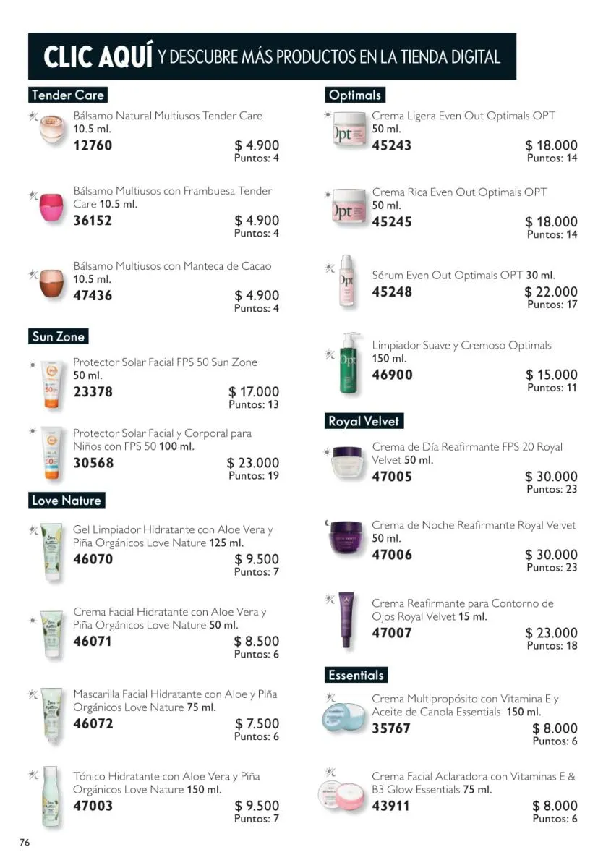Click the green Optimals cleanser pump bottle
Viewport: 611px width, 868px height.
pos(349,363)
